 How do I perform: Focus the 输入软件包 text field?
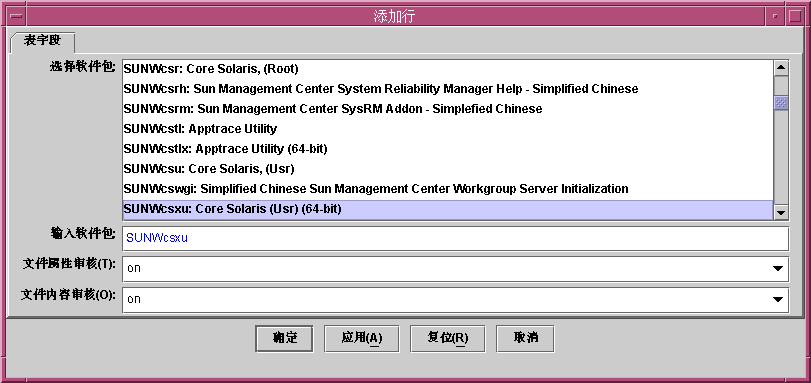pyautogui.click(x=456, y=239)
